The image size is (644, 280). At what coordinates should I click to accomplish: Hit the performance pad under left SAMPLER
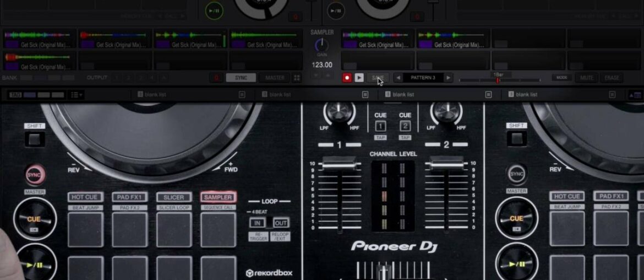[x=219, y=230]
